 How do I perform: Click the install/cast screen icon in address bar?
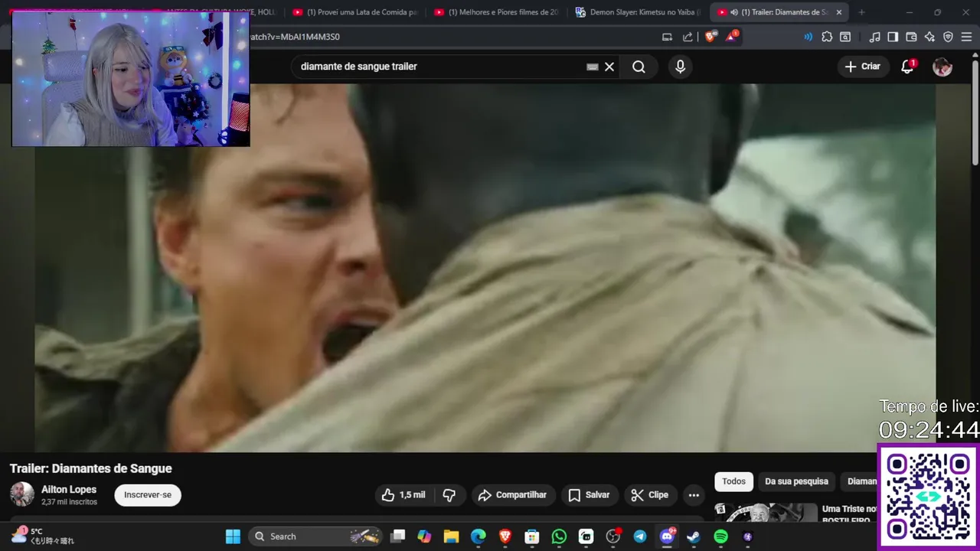(x=667, y=37)
